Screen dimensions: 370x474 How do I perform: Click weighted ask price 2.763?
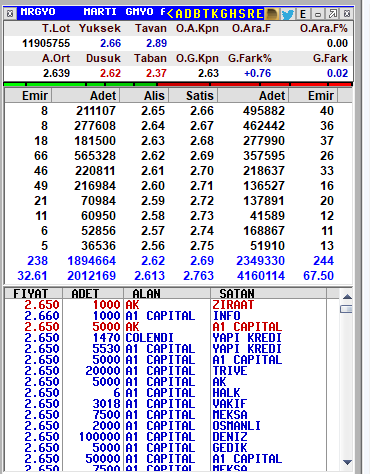pyautogui.click(x=198, y=276)
